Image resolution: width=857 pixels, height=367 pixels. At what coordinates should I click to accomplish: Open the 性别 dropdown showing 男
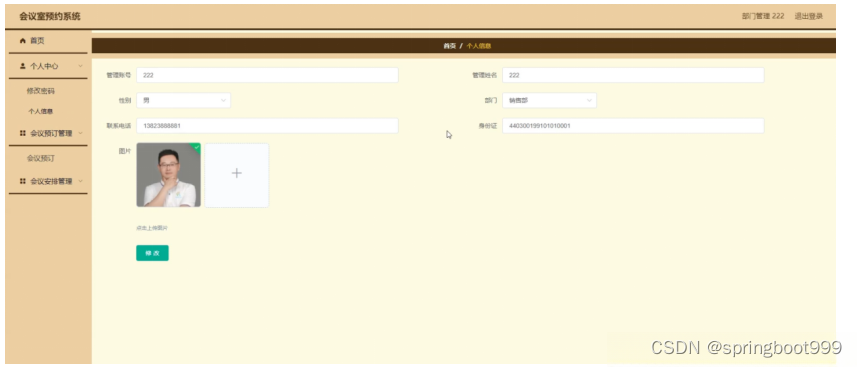[x=184, y=101]
